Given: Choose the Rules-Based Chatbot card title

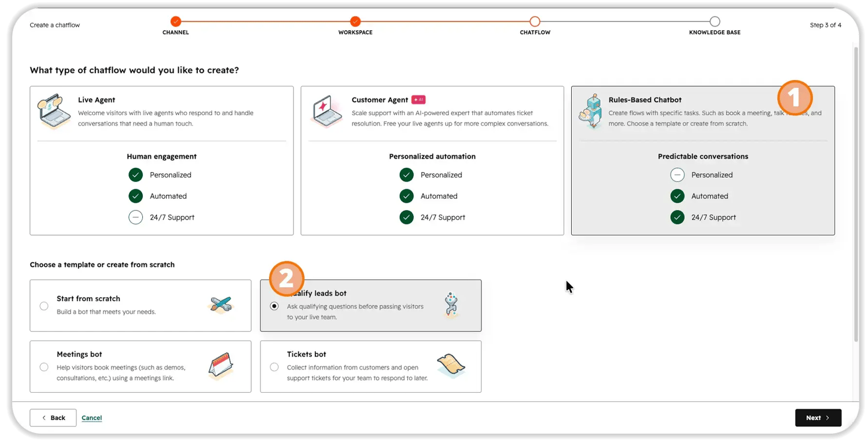Looking at the screenshot, I should tap(645, 100).
